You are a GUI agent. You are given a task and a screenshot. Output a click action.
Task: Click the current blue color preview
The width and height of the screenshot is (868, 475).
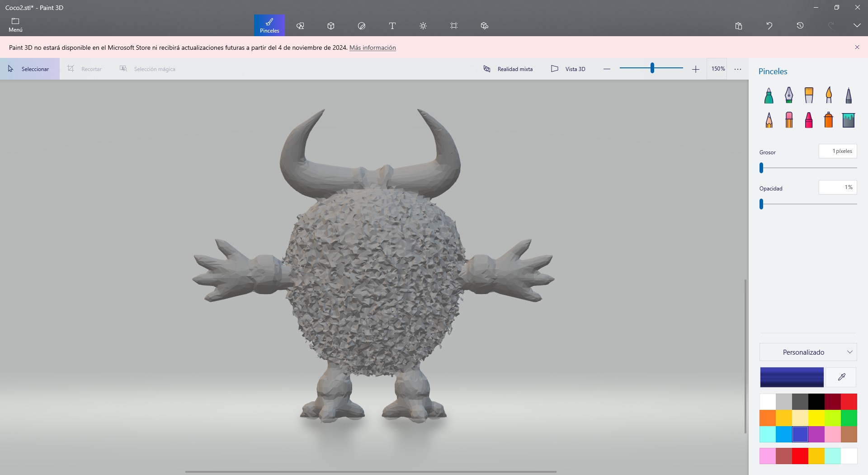point(792,377)
